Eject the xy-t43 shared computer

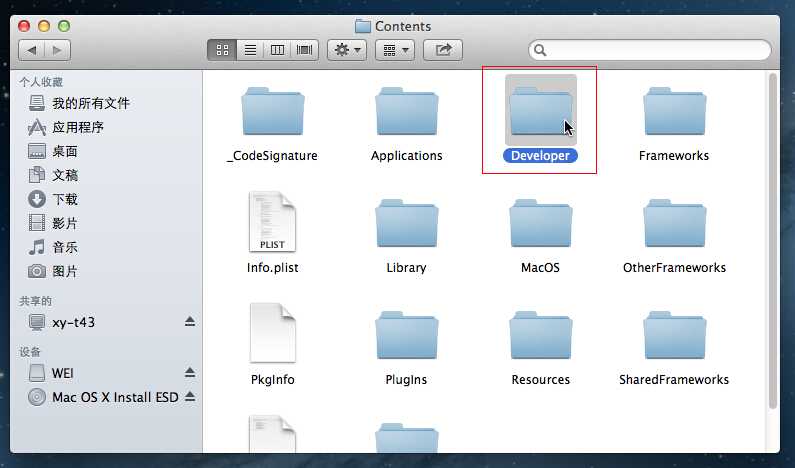190,321
